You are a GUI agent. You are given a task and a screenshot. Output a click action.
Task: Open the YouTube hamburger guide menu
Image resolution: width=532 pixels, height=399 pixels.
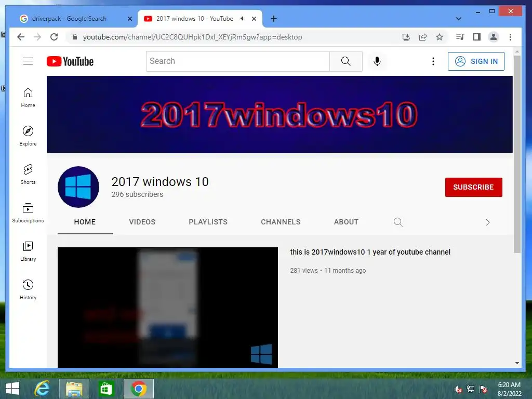click(x=28, y=61)
